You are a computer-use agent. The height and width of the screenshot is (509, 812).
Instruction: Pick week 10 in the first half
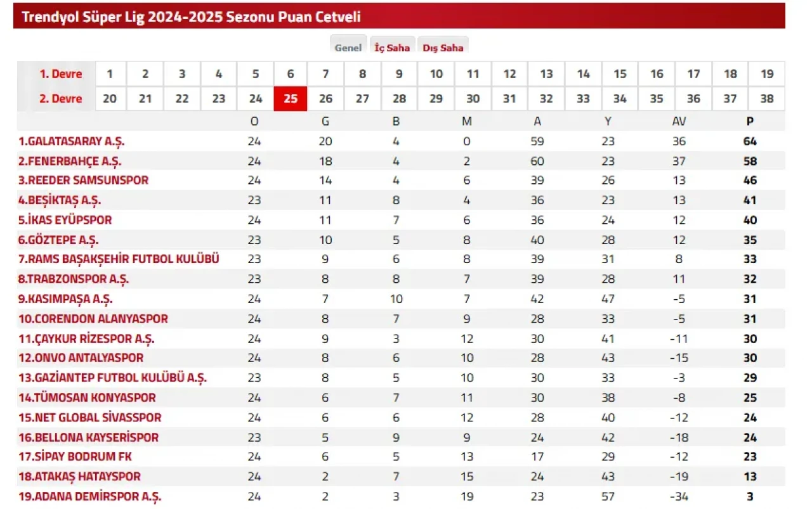pyautogui.click(x=436, y=74)
